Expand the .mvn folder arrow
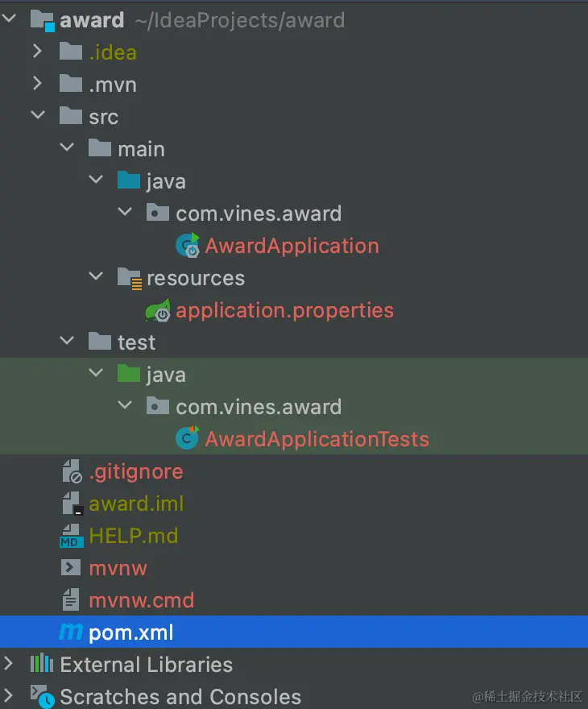The width and height of the screenshot is (588, 709). (x=38, y=84)
